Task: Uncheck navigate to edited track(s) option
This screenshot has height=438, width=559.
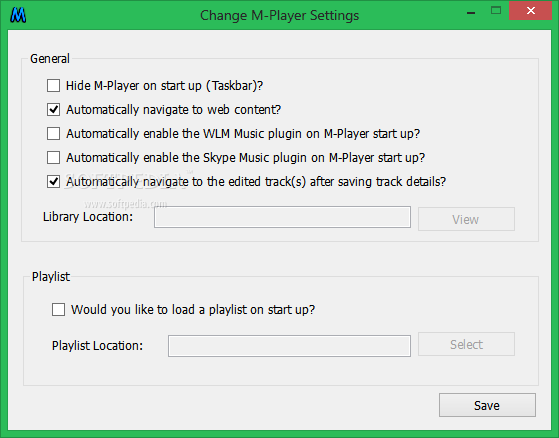Action: click(53, 182)
